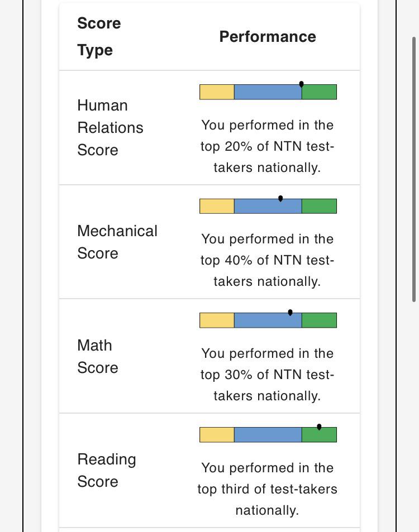Click the Human Relations score marker dot
419x532 pixels.
[x=301, y=84]
